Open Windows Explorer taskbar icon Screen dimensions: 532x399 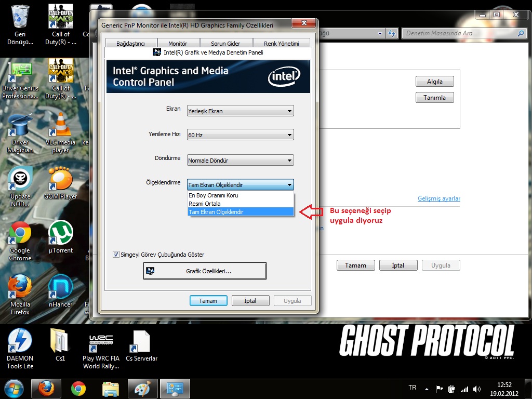tap(111, 389)
